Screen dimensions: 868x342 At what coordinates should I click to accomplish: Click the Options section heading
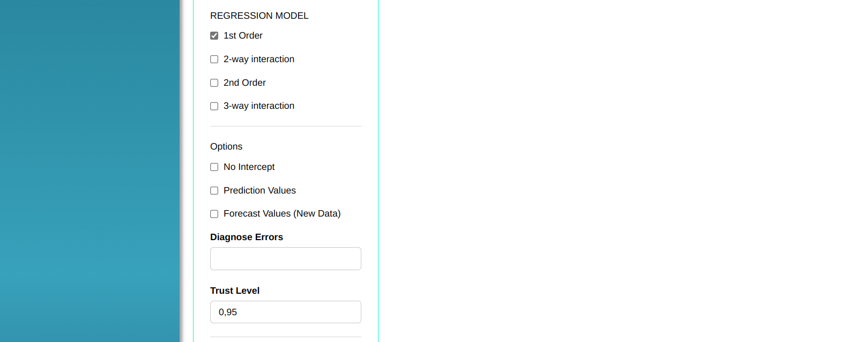226,147
